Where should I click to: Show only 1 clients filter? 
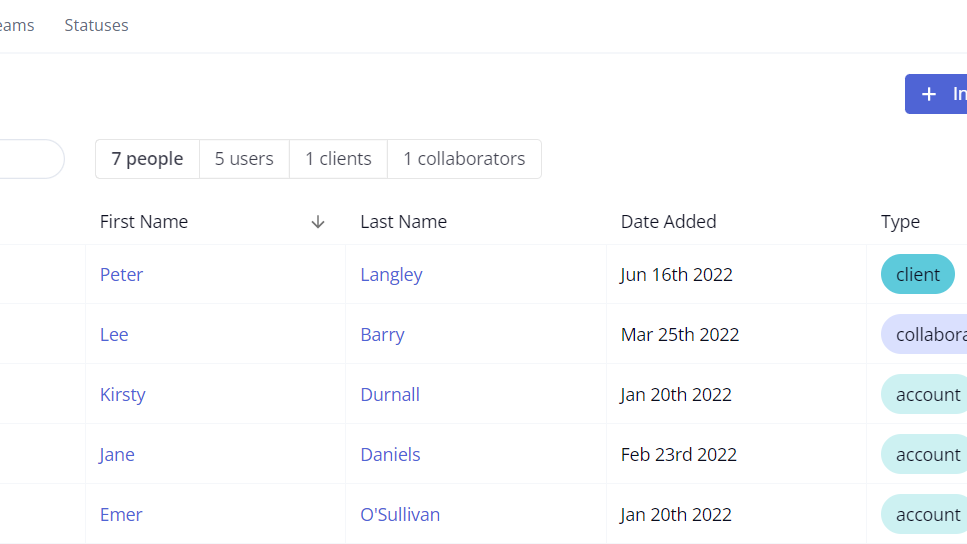coord(338,159)
